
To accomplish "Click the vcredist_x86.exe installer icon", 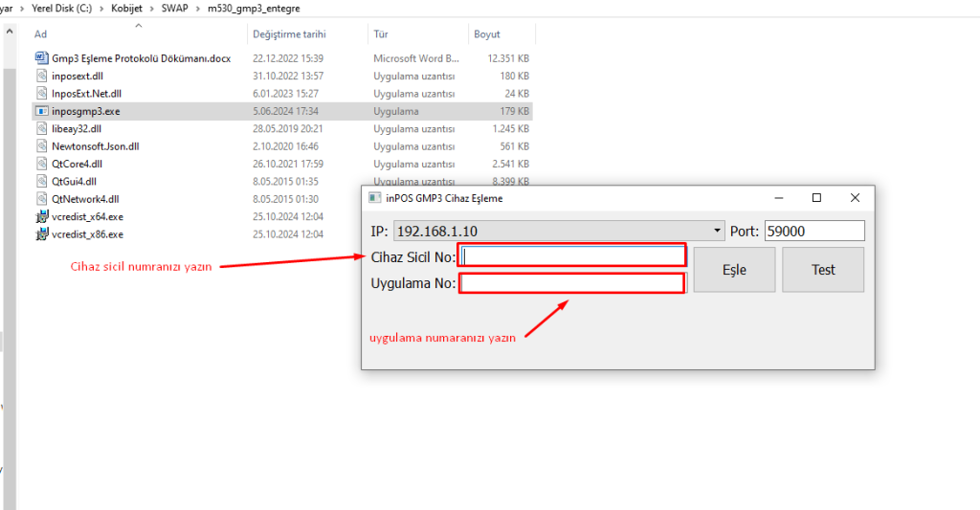I will 42,234.
